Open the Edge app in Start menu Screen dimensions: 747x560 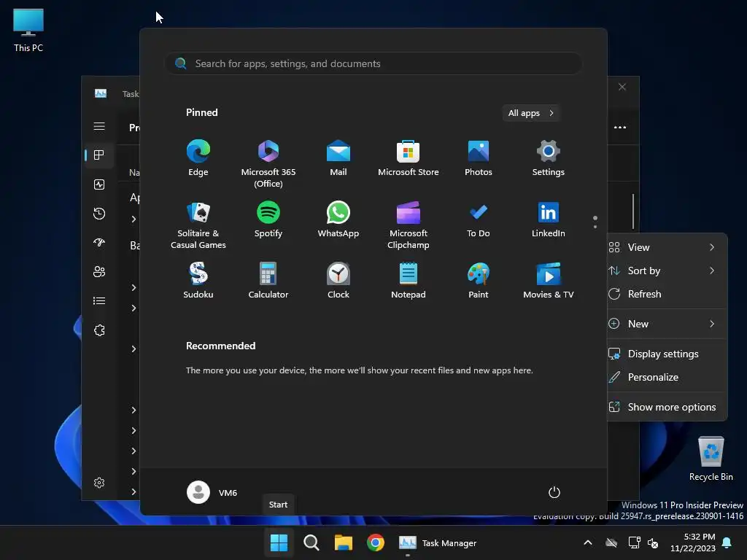click(x=198, y=158)
